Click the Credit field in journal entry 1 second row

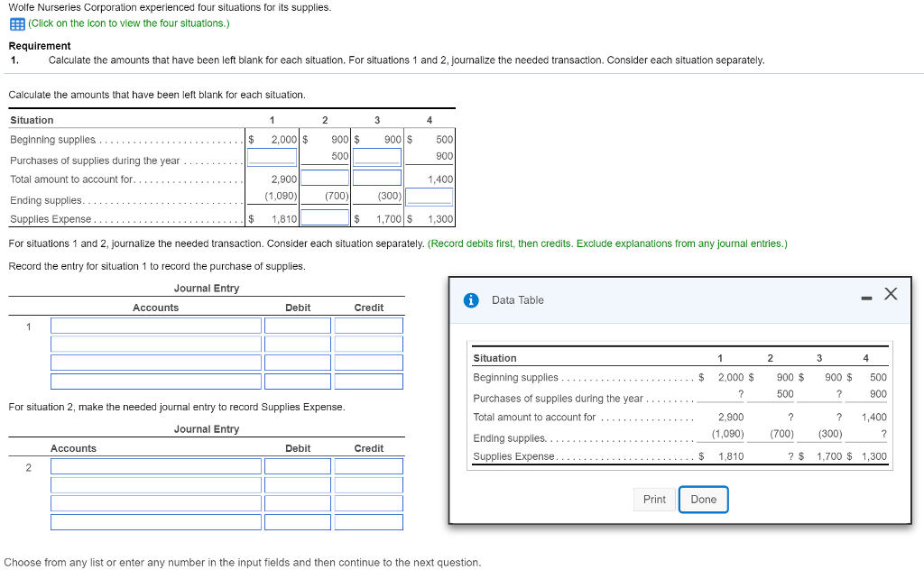click(368, 344)
